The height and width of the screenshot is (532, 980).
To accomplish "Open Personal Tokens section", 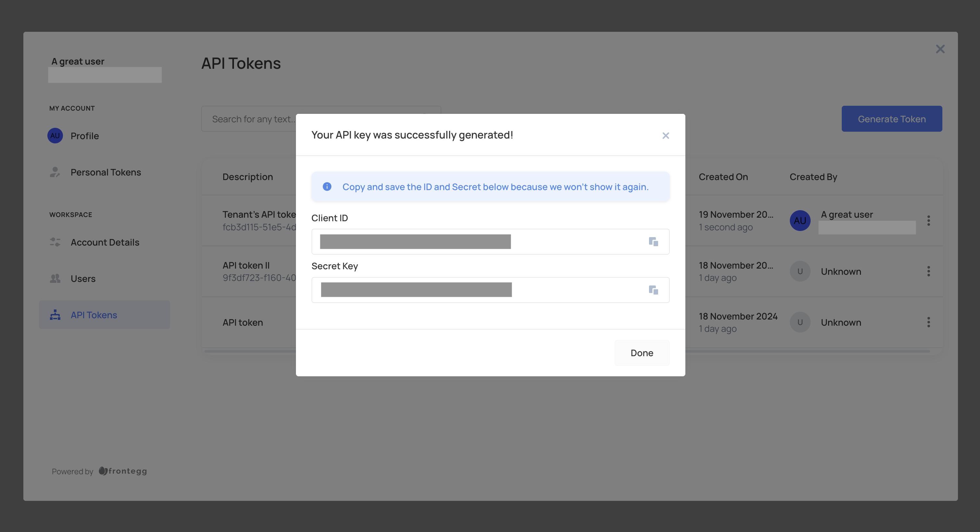I will point(105,172).
